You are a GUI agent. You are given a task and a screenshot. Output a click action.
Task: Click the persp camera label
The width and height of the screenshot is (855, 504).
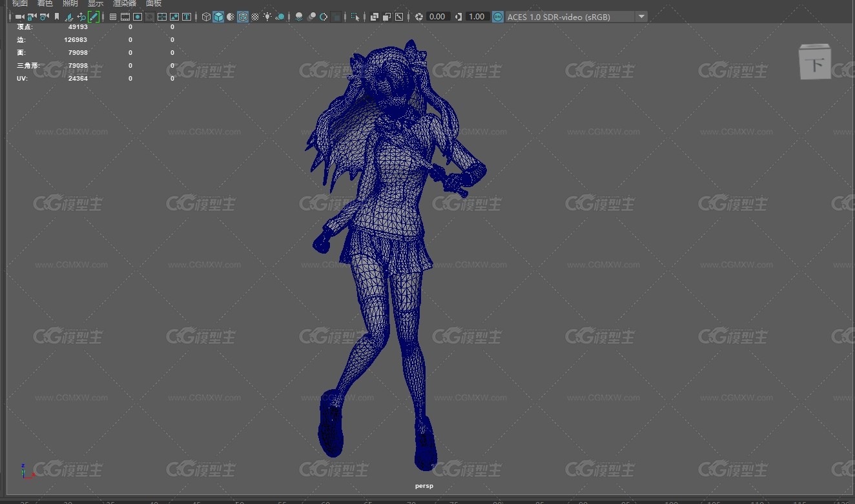[x=424, y=486]
